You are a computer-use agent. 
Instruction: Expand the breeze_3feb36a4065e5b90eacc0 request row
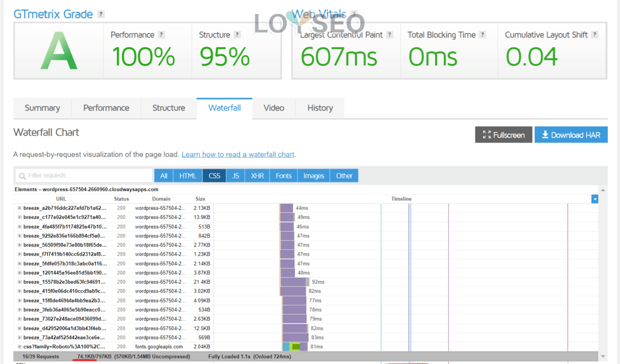coord(19,310)
